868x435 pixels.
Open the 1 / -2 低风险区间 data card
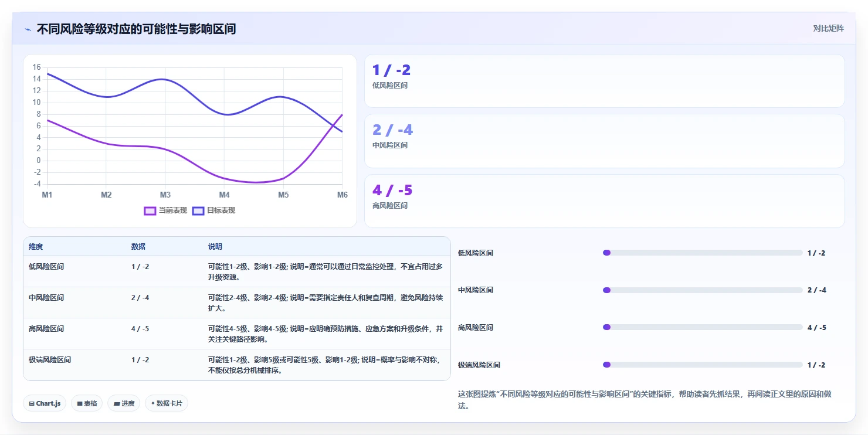click(605, 81)
